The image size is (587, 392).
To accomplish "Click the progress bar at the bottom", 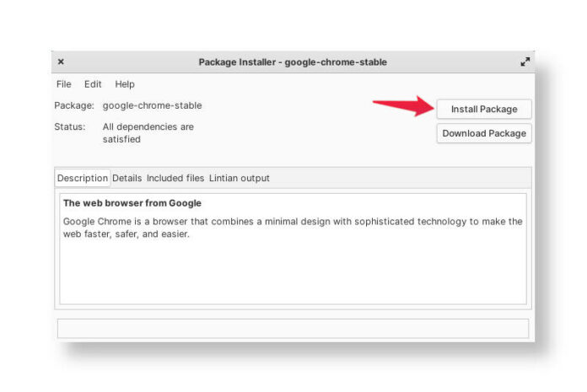I will click(293, 329).
